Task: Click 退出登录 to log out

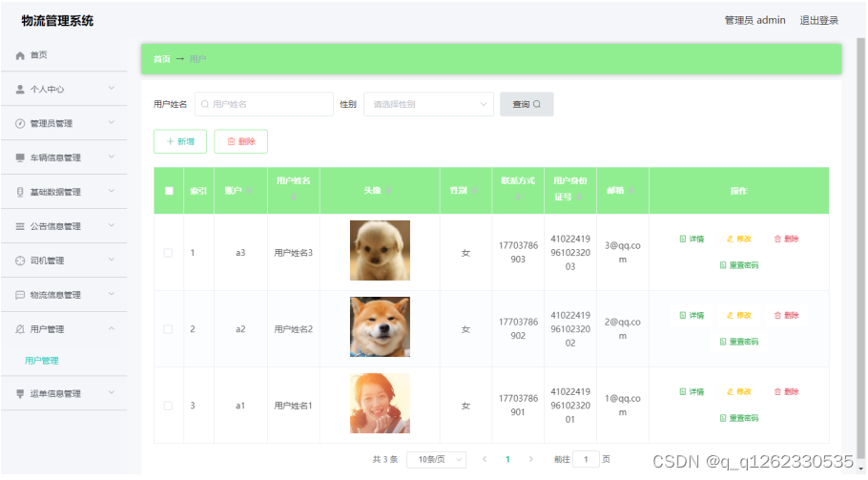Action: [x=818, y=20]
